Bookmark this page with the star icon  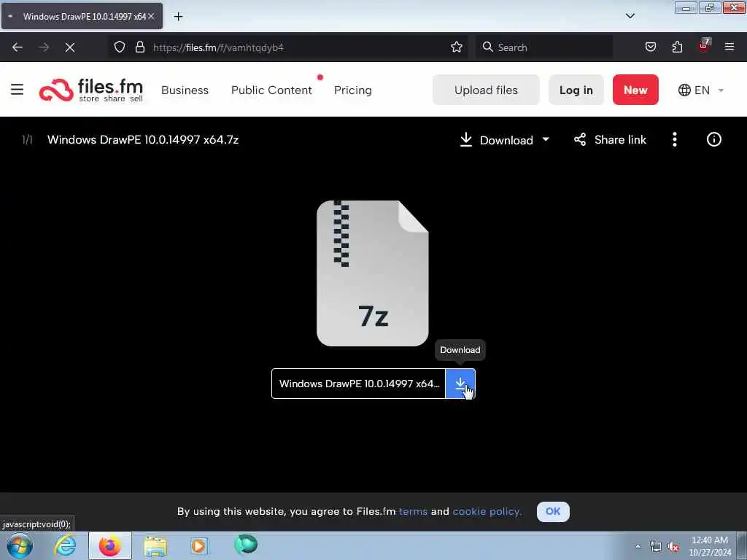[x=457, y=47]
